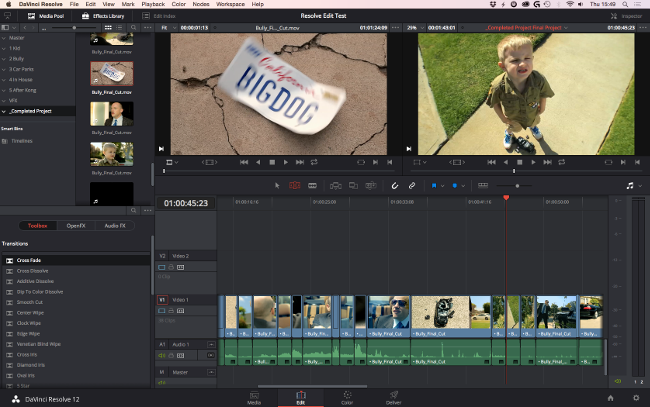Open macOS Spotlight search

pos(625,4)
